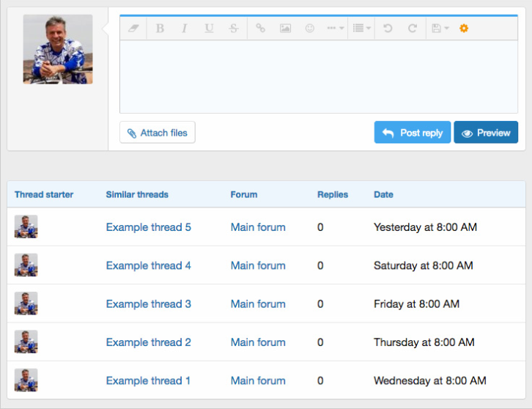Image resolution: width=532 pixels, height=409 pixels.
Task: Click the Attach files button
Action: click(158, 133)
